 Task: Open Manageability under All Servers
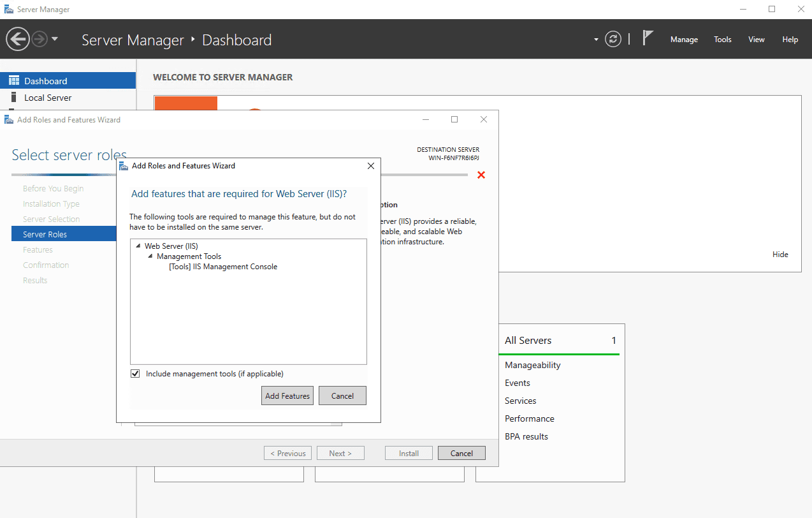532,365
